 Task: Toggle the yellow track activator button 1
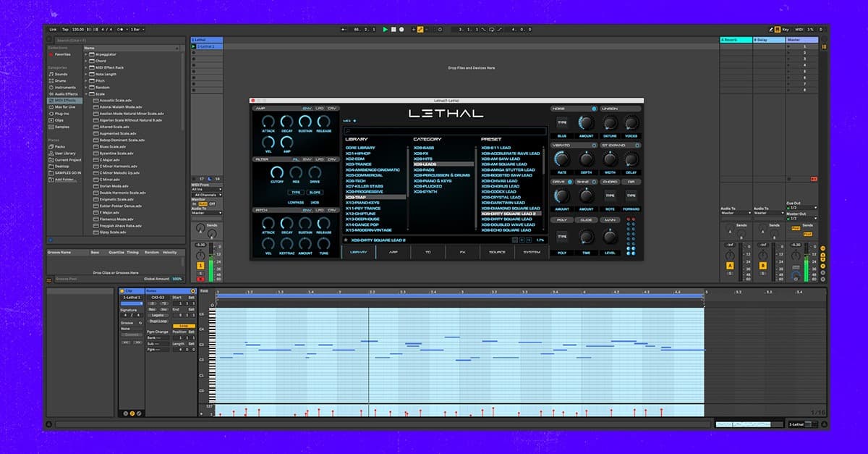200,266
